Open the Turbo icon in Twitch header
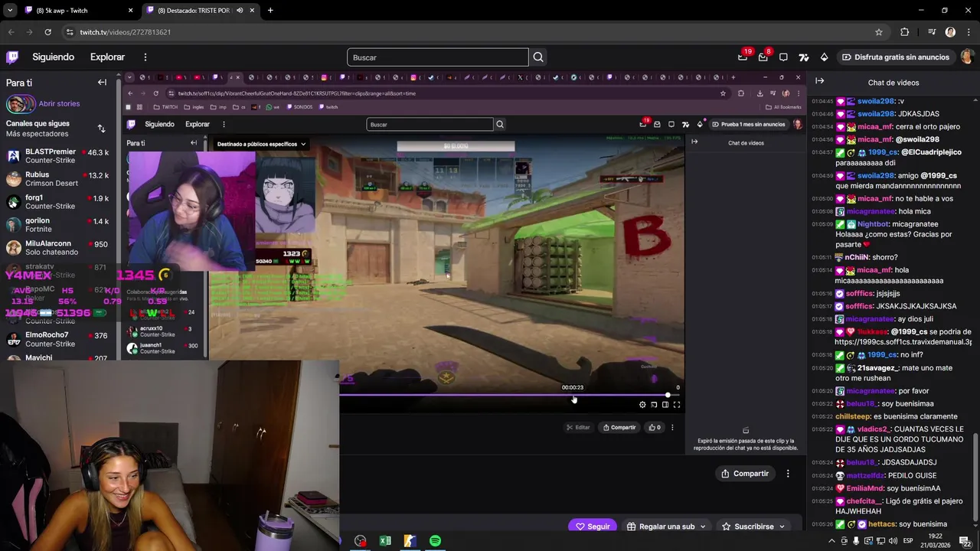 tap(804, 57)
